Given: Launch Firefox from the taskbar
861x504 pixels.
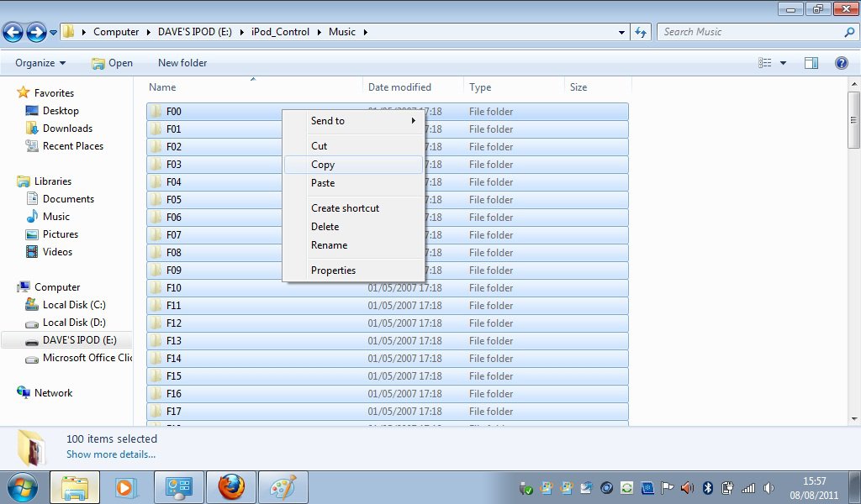Looking at the screenshot, I should click(x=231, y=487).
